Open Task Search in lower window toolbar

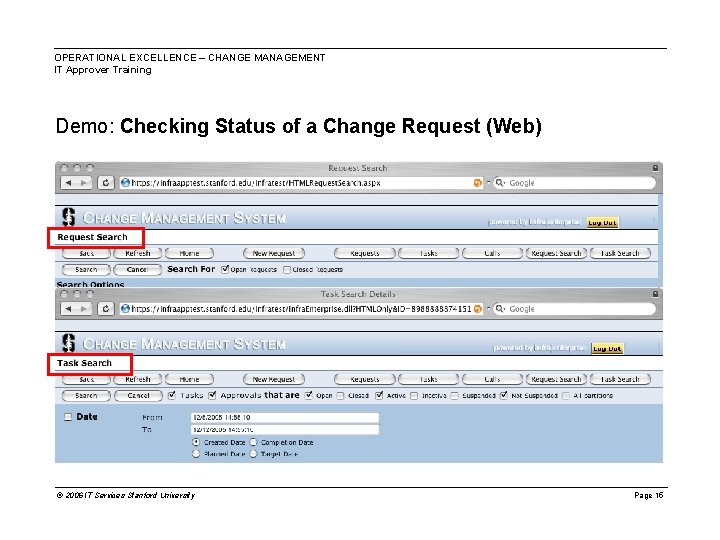(x=620, y=379)
